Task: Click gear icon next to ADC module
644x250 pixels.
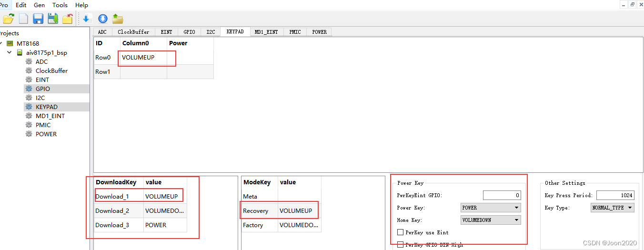Action: coord(29,62)
